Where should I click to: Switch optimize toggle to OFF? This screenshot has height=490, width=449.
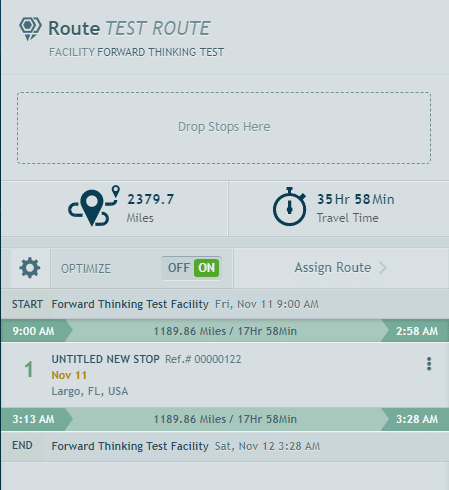[179, 268]
